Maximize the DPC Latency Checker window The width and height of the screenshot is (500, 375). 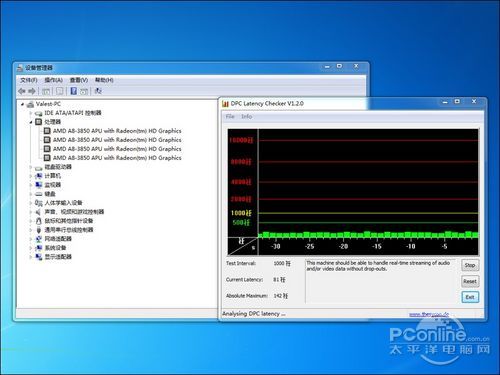[x=457, y=101]
